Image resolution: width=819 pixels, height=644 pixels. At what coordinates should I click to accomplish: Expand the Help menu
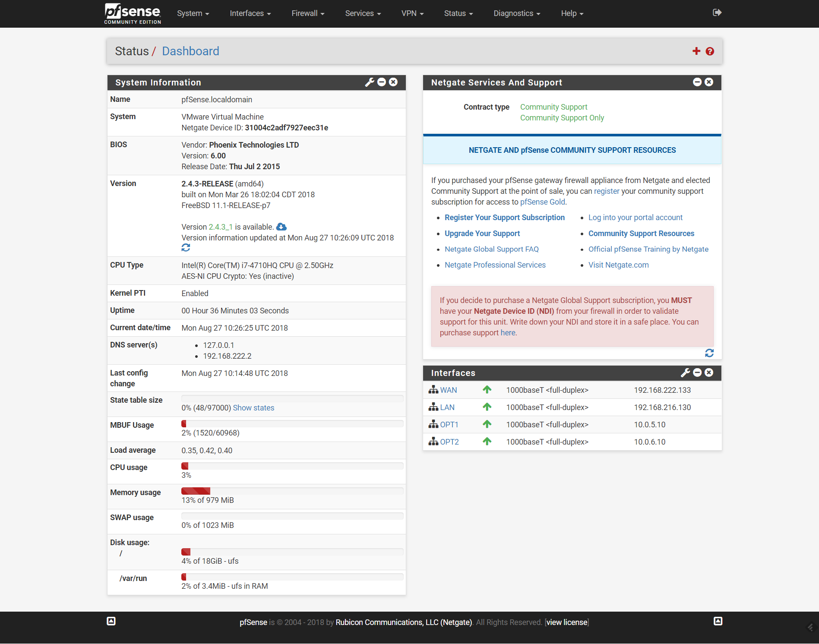click(x=572, y=13)
